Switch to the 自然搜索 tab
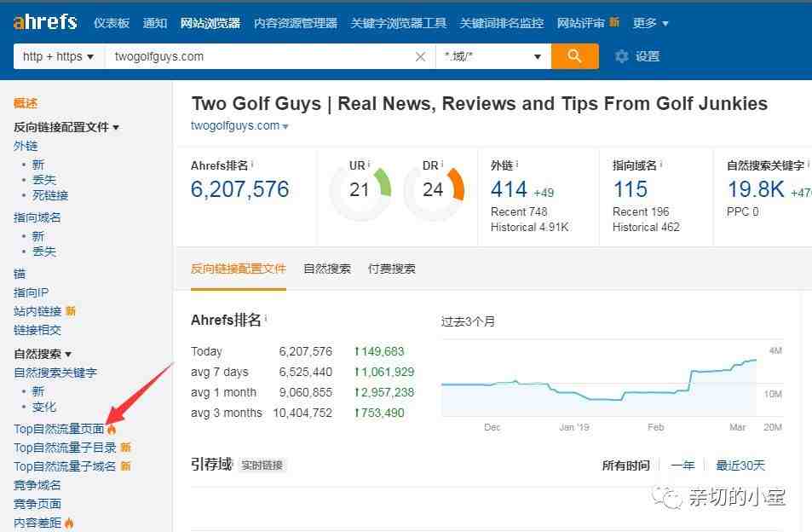The height and width of the screenshot is (532, 812). click(x=327, y=269)
